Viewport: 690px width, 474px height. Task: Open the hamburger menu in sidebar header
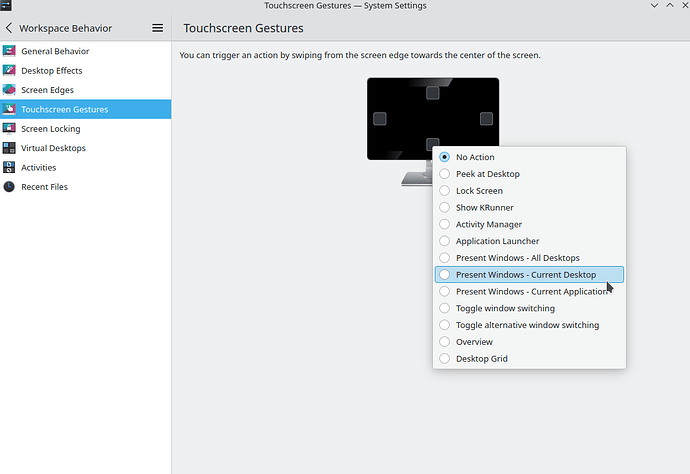coord(157,28)
